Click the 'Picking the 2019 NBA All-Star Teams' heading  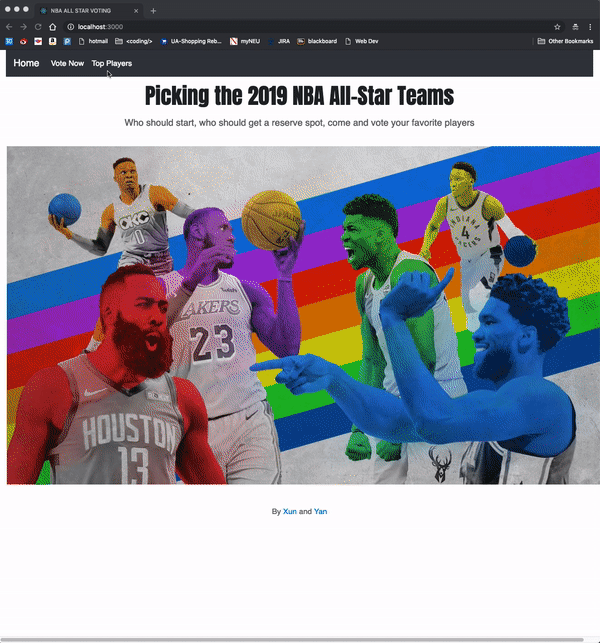(x=299, y=96)
